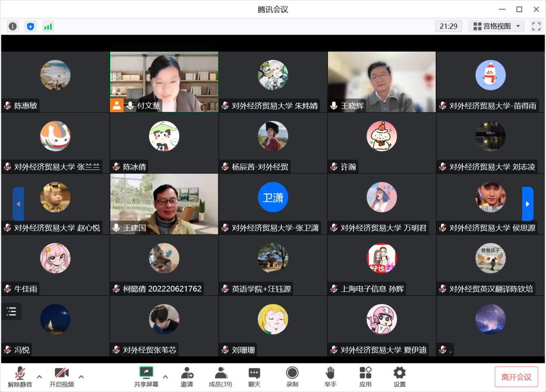This screenshot has width=546, height=392.
Task: Open 设置 settings
Action: pyautogui.click(x=399, y=377)
